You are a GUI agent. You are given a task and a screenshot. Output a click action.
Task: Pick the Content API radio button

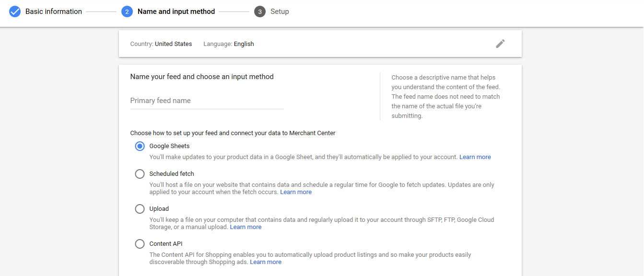140,244
